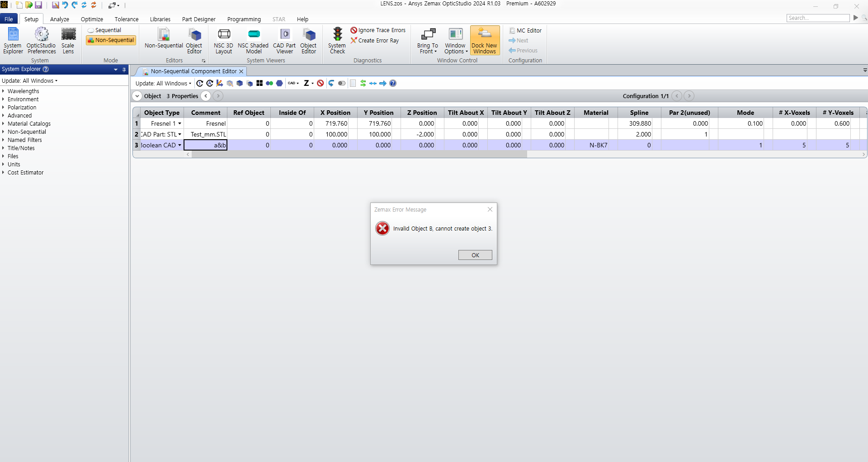The height and width of the screenshot is (462, 868).
Task: Go to previous object properties arrow
Action: click(206, 96)
